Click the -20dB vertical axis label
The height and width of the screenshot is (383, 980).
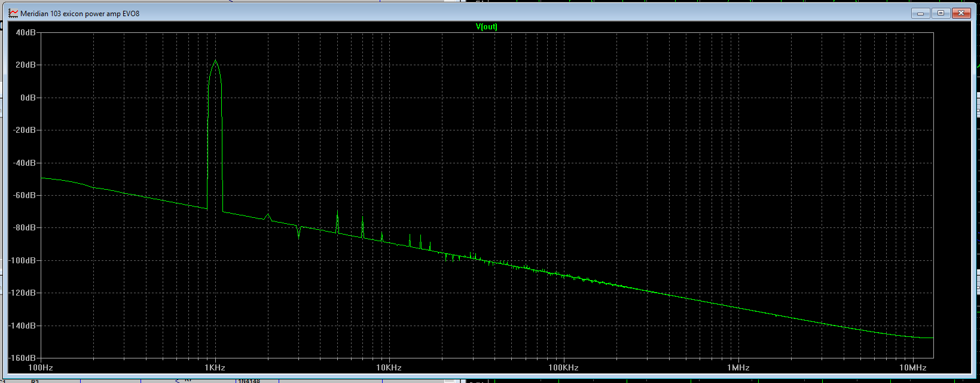(x=25, y=130)
